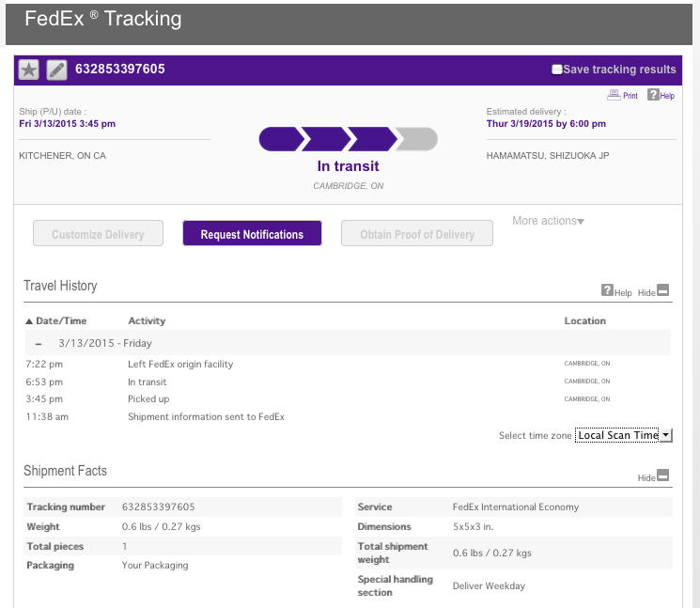Click the shipment progress status bar

click(349, 139)
